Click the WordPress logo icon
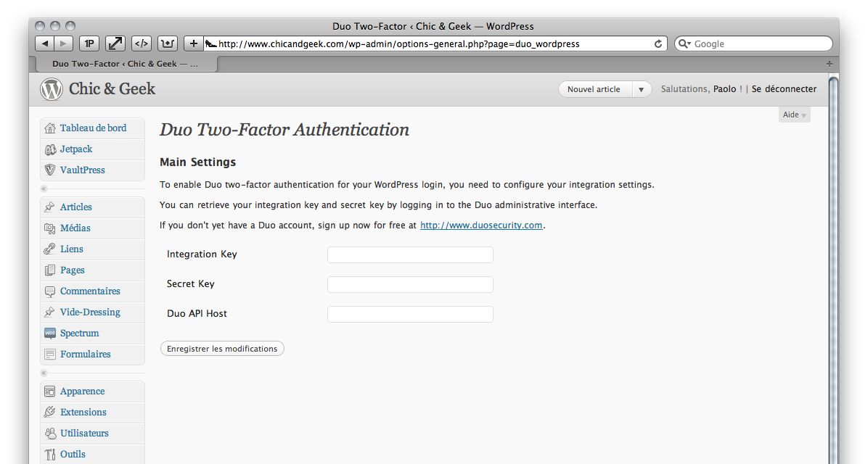 (52, 89)
